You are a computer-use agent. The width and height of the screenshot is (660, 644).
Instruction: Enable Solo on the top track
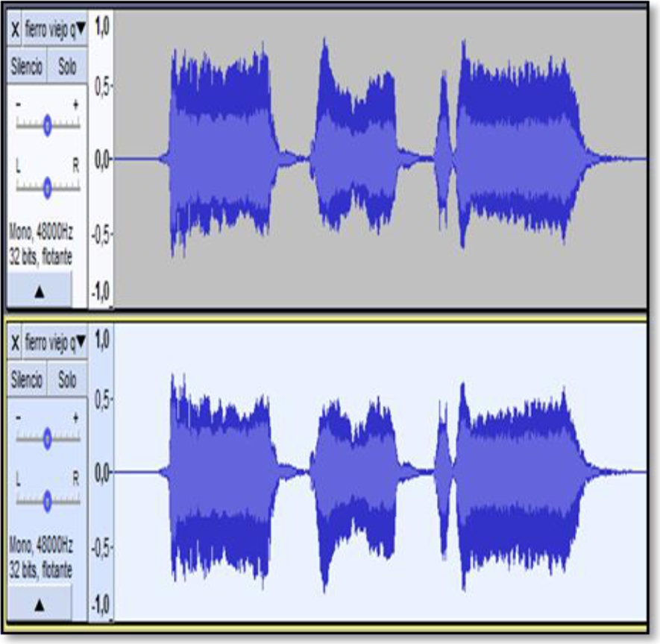coord(67,66)
